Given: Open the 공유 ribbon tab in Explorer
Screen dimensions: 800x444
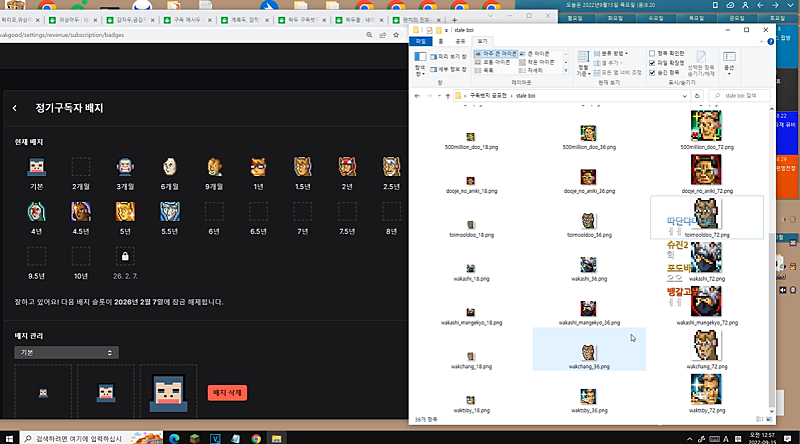Looking at the screenshot, I should pyautogui.click(x=460, y=41).
